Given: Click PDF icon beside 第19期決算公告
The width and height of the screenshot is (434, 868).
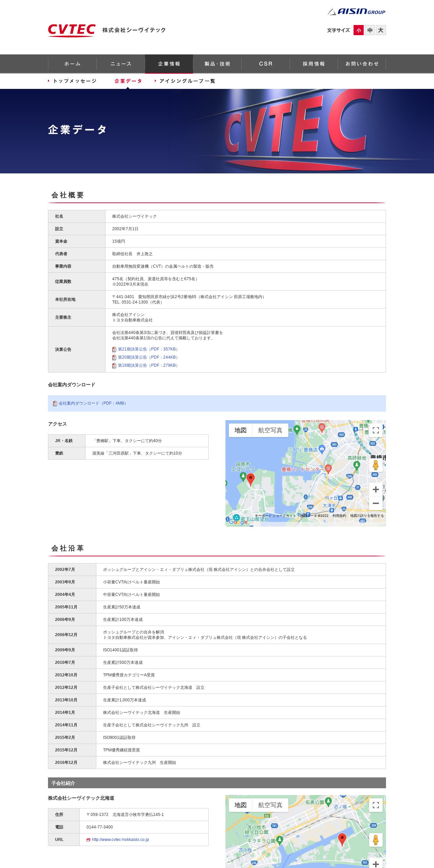Looking at the screenshot, I should coord(114,366).
